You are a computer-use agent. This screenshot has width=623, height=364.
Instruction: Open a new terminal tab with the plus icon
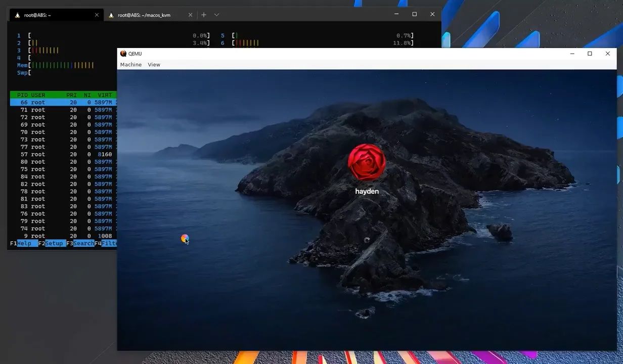tap(204, 15)
